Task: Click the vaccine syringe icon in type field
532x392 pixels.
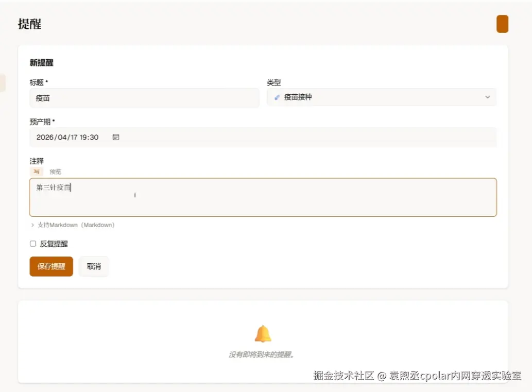Action: coord(277,97)
